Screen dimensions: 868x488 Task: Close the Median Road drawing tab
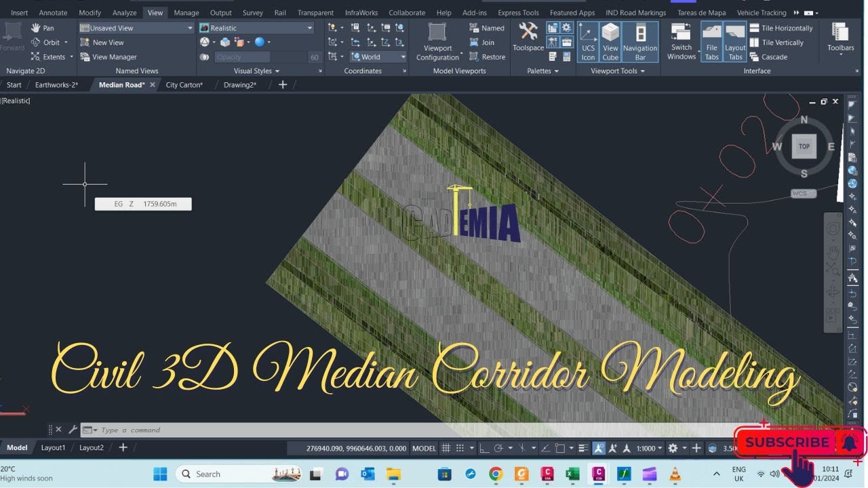tap(153, 85)
